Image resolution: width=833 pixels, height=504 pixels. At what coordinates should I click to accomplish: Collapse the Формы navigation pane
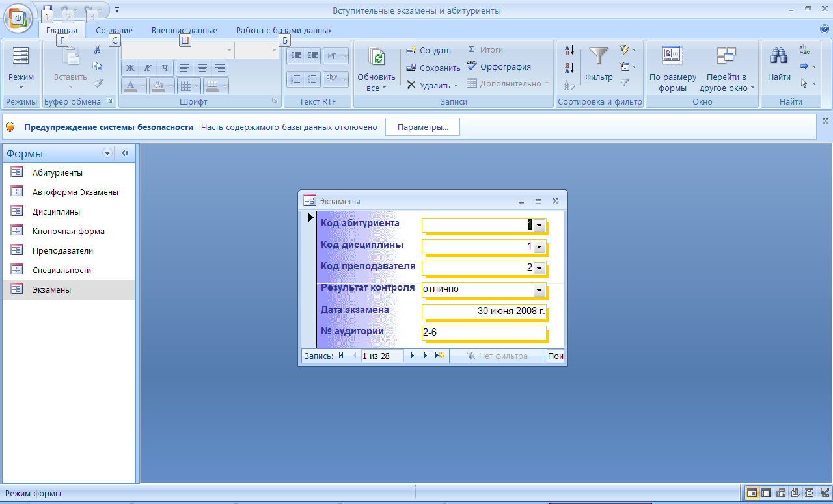(126, 153)
